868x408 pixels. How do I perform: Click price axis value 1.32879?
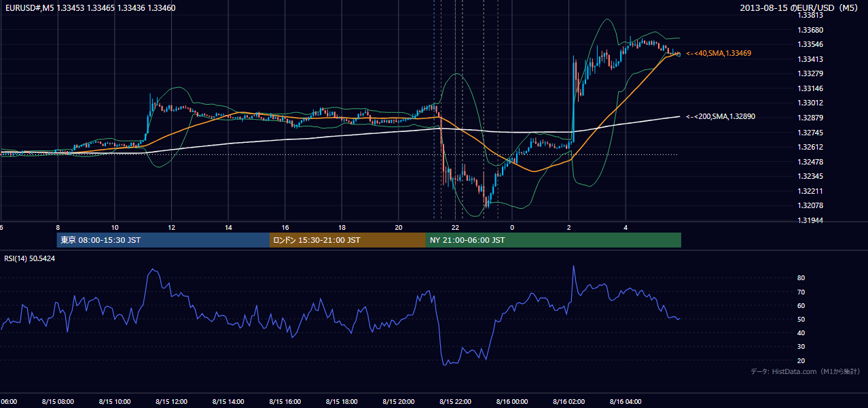click(x=810, y=118)
